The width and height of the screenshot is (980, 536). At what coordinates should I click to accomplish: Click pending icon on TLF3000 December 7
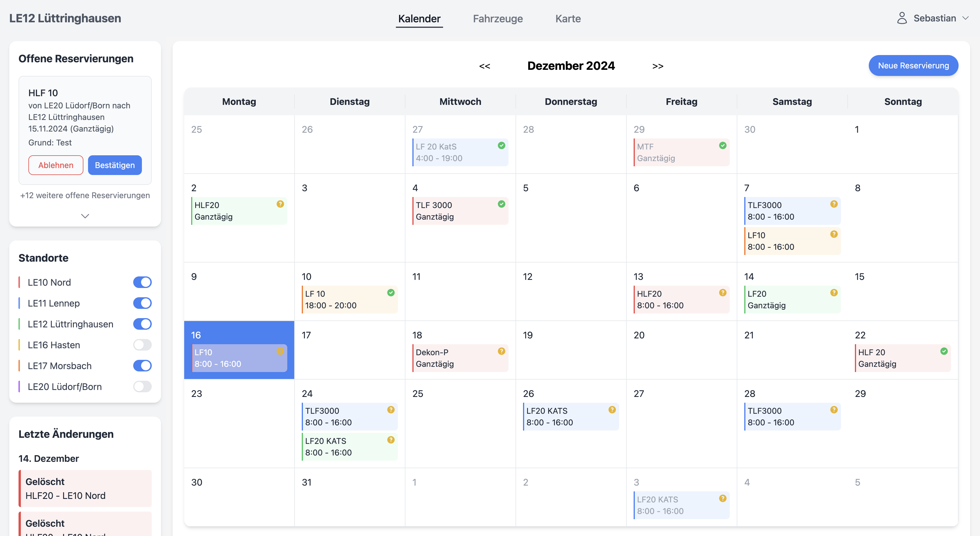tap(834, 204)
